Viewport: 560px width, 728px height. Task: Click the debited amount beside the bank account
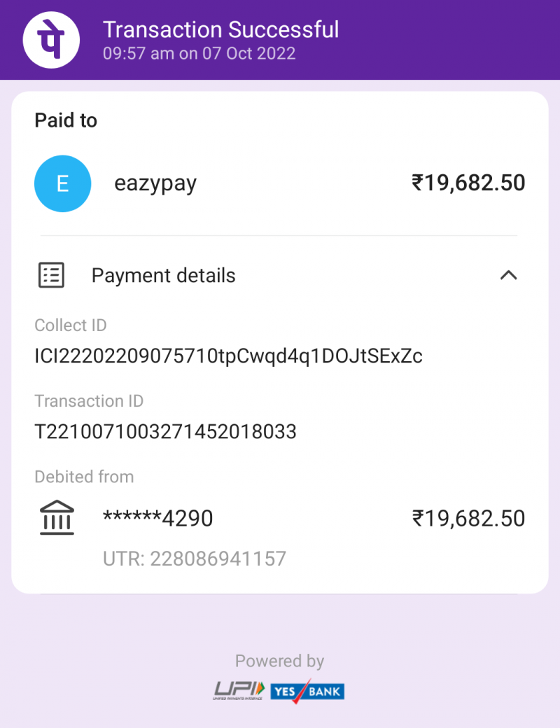point(468,519)
